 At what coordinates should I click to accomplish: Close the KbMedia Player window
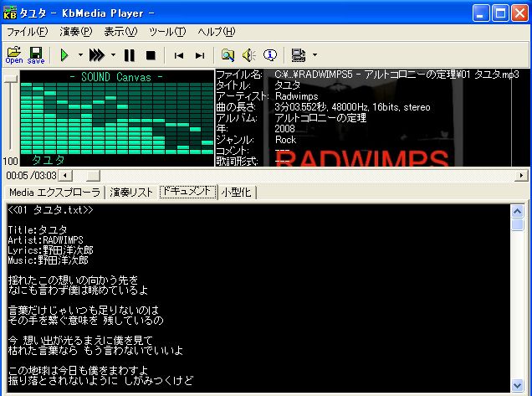pyautogui.click(x=519, y=13)
